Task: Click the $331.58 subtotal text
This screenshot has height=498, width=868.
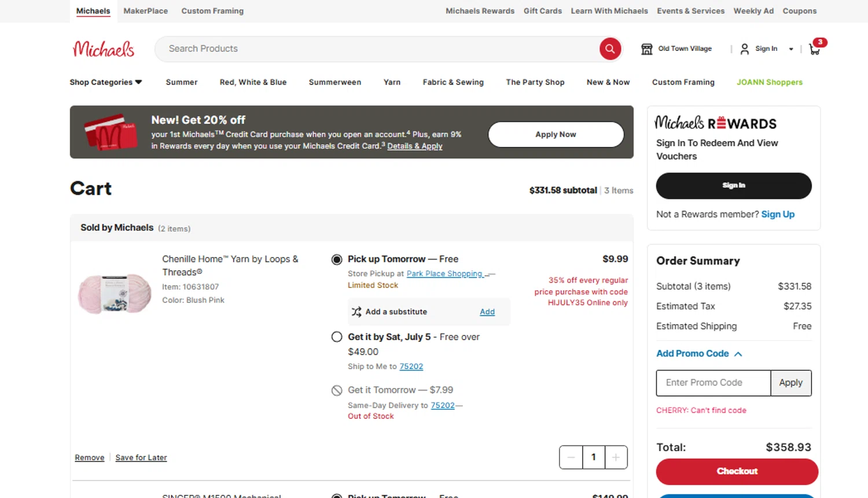Action: click(563, 190)
